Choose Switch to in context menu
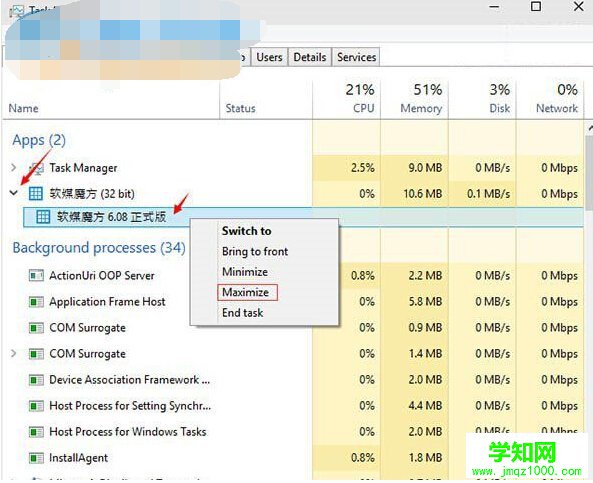 247,231
